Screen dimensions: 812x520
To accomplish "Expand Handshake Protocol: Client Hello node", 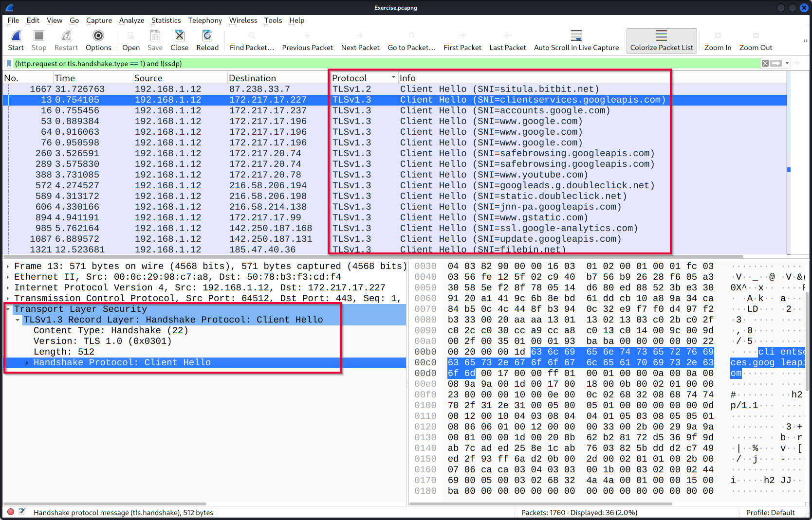I will (x=27, y=362).
